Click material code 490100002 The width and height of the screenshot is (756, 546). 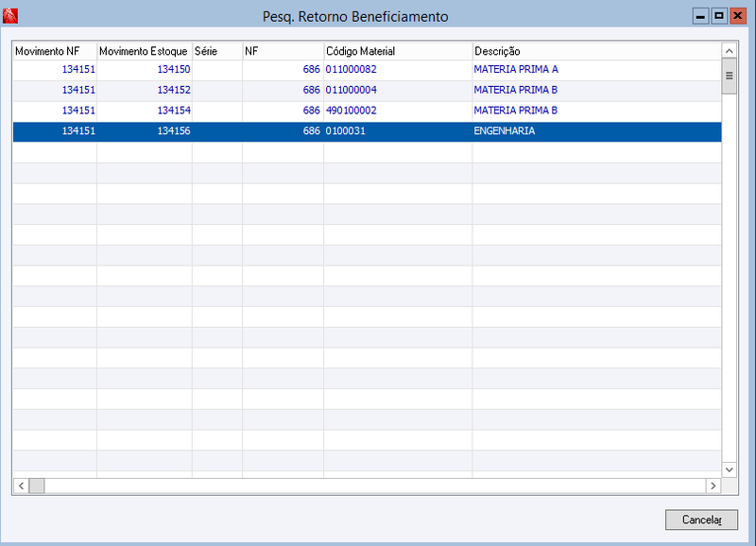pyautogui.click(x=351, y=111)
